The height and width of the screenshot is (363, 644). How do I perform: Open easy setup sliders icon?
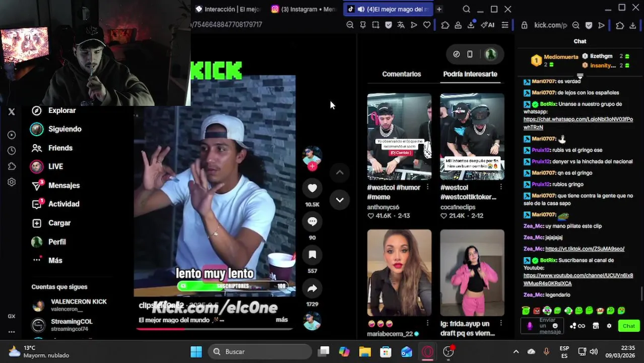[504, 25]
